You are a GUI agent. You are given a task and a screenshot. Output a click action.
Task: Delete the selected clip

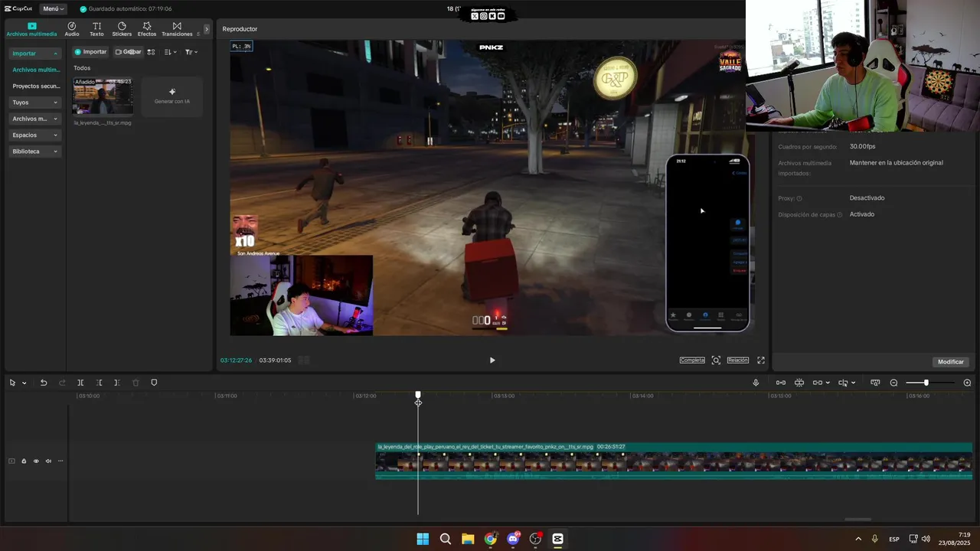click(136, 383)
